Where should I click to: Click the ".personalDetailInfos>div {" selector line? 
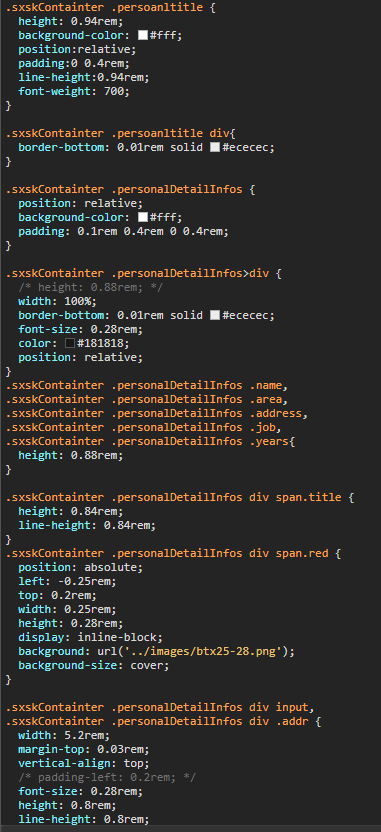pos(143,274)
